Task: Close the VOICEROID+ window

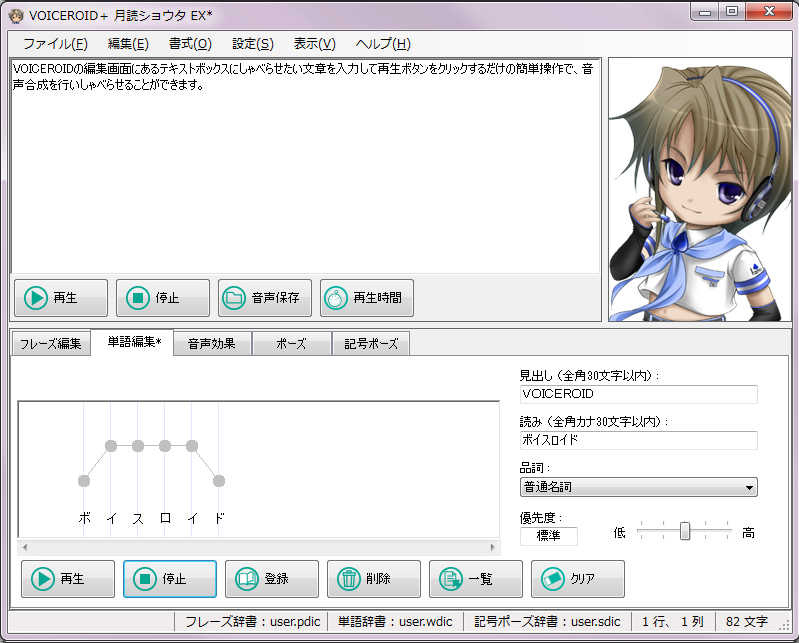Action: (769, 11)
